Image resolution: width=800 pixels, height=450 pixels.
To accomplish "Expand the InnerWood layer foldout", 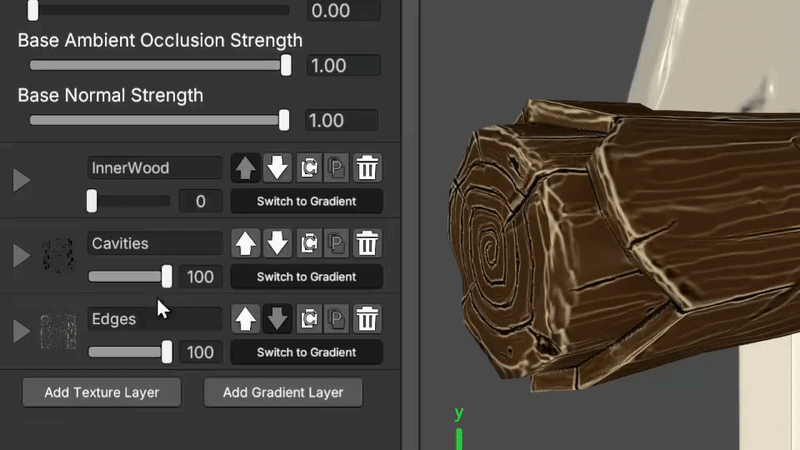I will 21,181.
